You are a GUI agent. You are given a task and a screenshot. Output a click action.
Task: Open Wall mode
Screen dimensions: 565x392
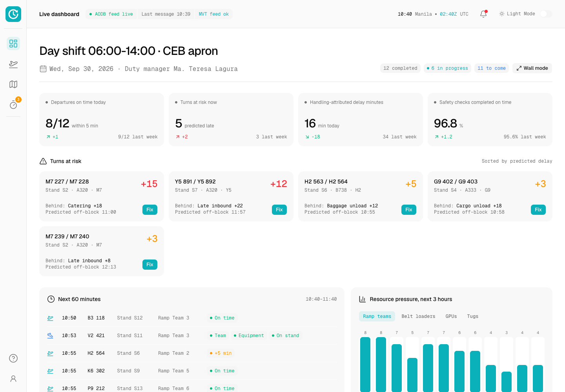(x=532, y=68)
